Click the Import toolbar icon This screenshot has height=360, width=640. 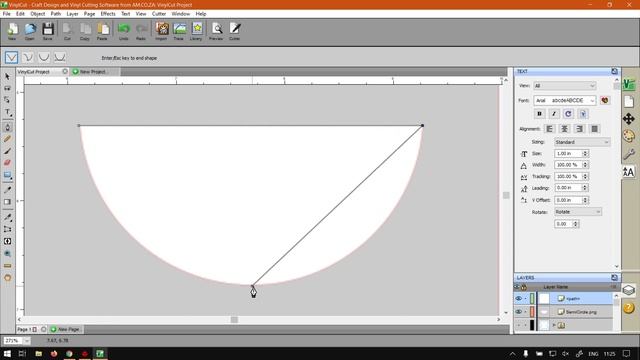coord(162,31)
